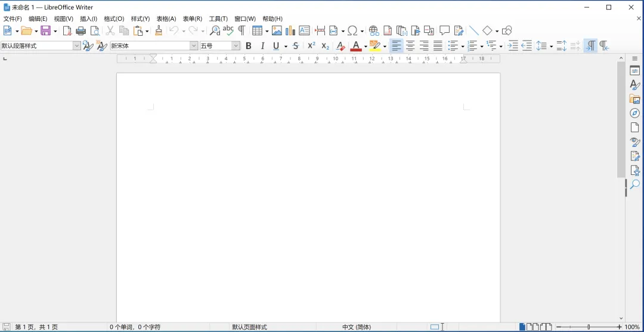The height and width of the screenshot is (332, 644).
Task: Insert a footnote
Action: (388, 30)
